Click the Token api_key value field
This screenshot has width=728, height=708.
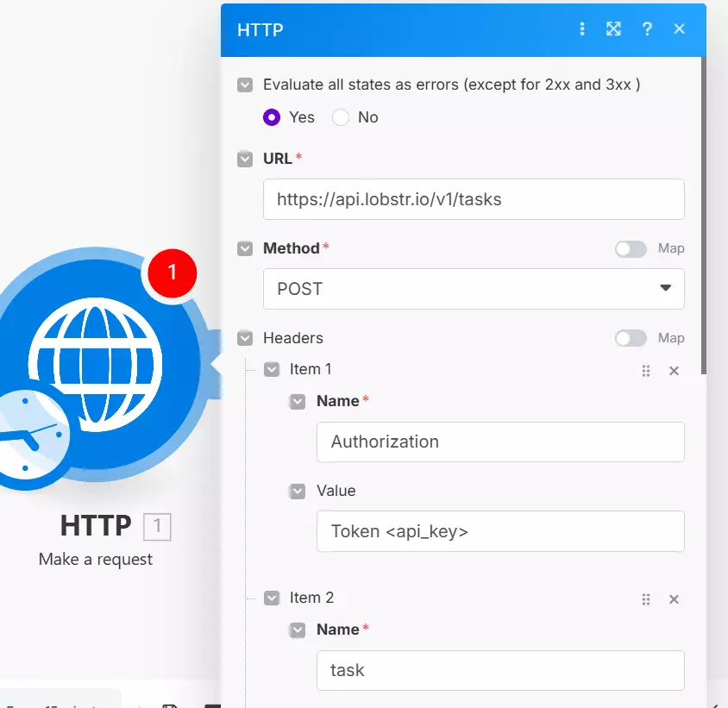pos(500,531)
